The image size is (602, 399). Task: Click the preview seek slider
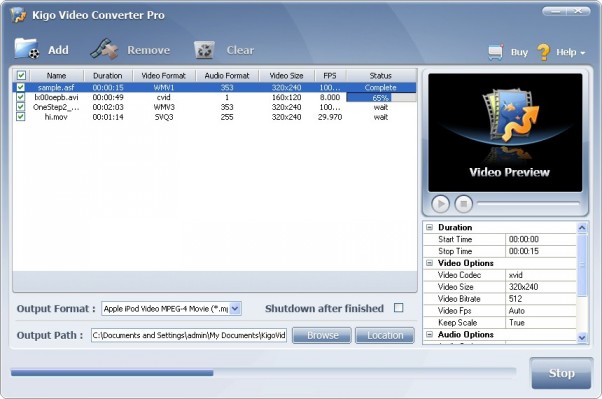pos(528,204)
